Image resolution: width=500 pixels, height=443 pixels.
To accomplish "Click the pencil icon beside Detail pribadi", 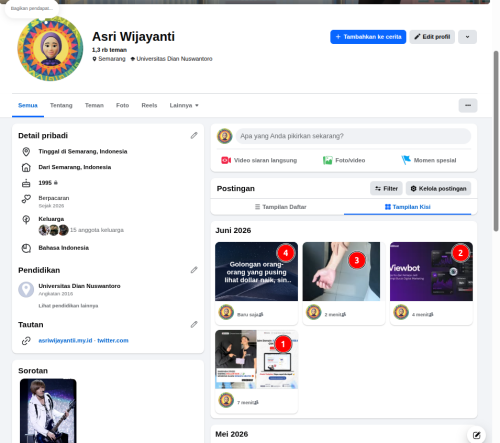I will pos(194,135).
